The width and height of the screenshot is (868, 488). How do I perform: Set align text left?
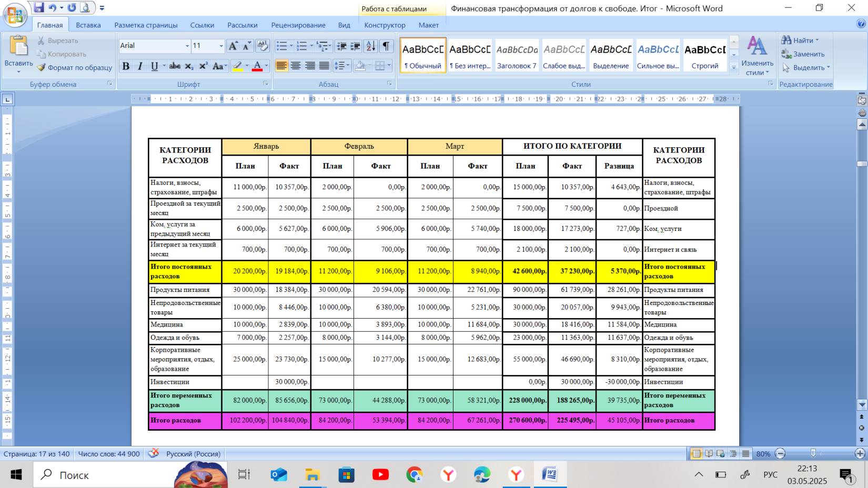(282, 66)
